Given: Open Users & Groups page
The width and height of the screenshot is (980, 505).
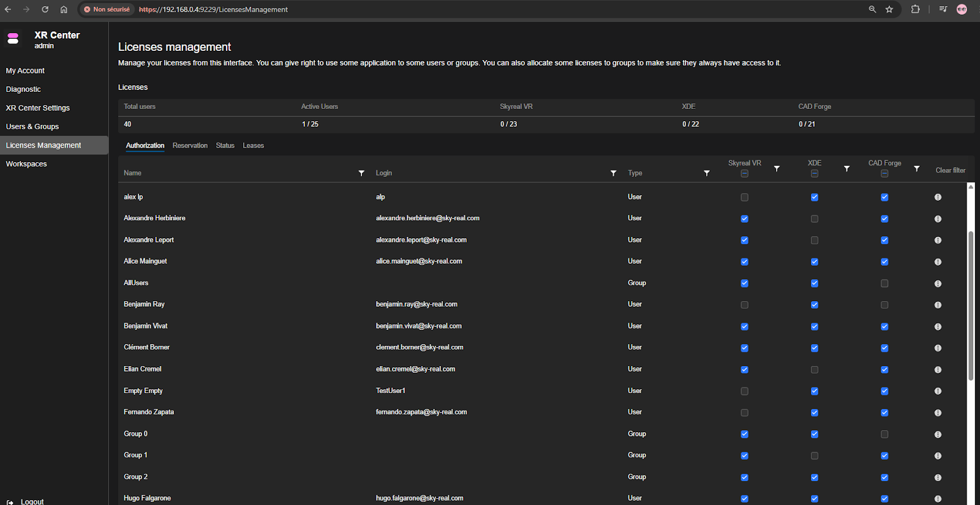Looking at the screenshot, I should (x=32, y=127).
